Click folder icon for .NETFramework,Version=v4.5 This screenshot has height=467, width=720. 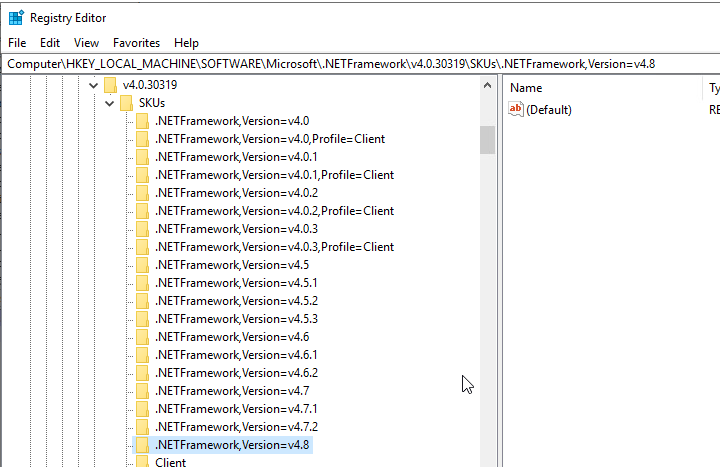click(142, 265)
